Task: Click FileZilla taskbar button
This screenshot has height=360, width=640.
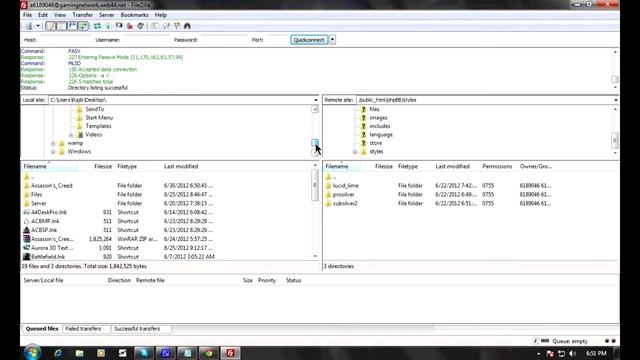Action: click(230, 353)
